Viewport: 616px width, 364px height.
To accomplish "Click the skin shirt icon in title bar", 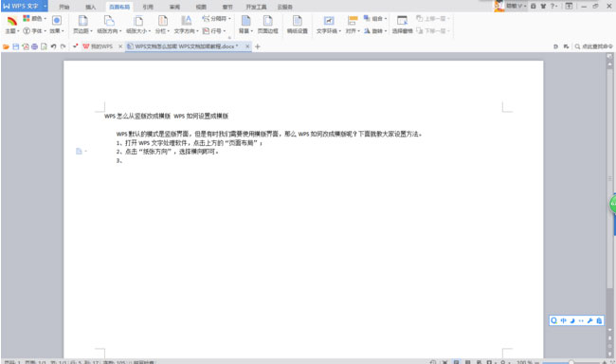I will coord(543,6).
